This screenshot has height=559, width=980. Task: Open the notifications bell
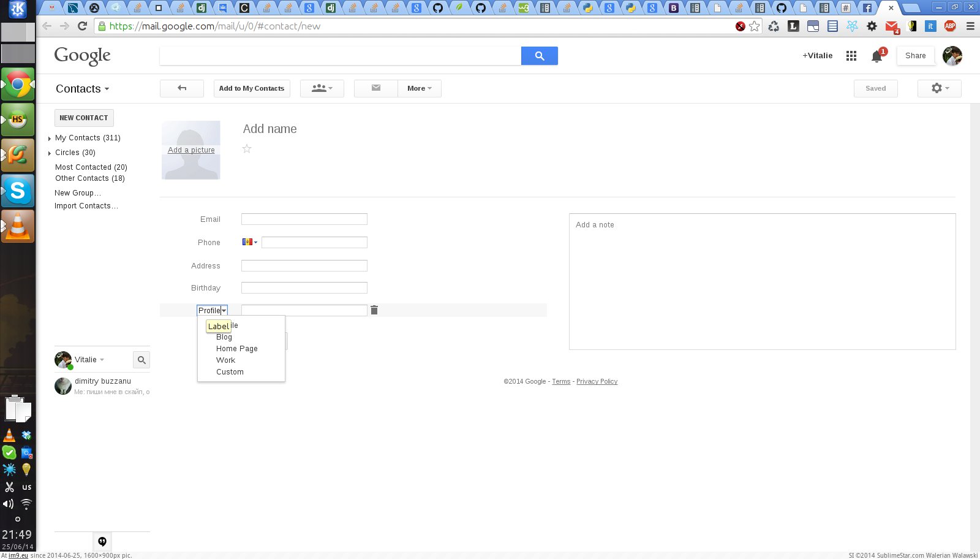tap(876, 56)
